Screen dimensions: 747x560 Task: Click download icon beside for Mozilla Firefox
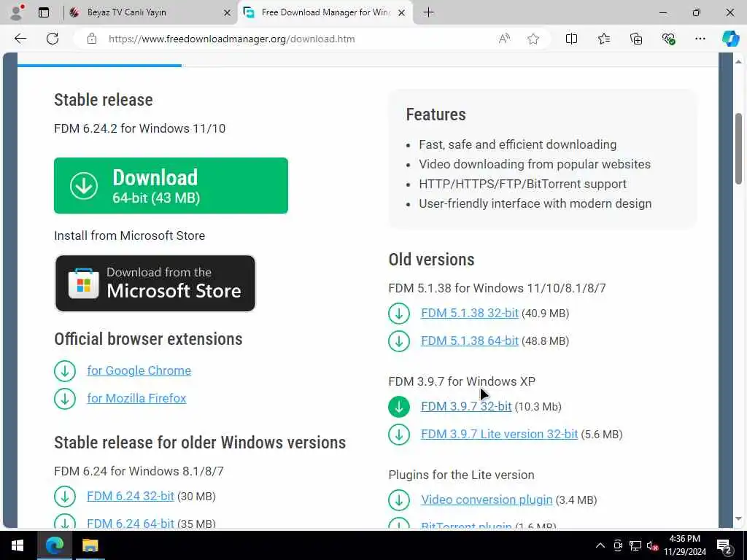click(65, 399)
